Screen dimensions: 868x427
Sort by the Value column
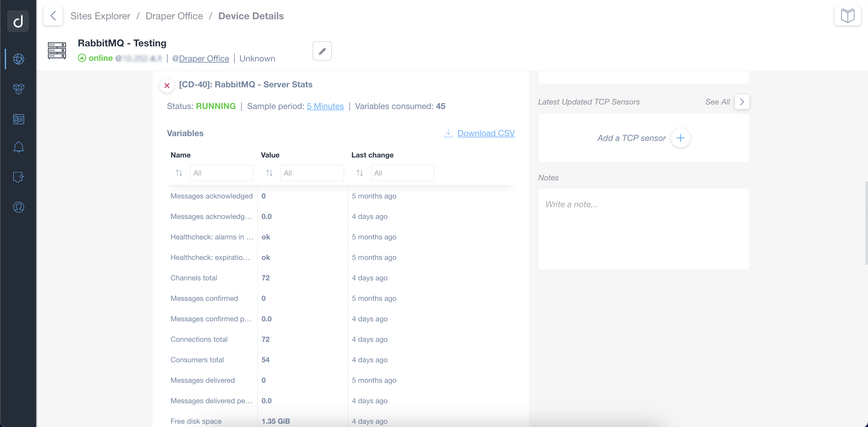point(269,173)
